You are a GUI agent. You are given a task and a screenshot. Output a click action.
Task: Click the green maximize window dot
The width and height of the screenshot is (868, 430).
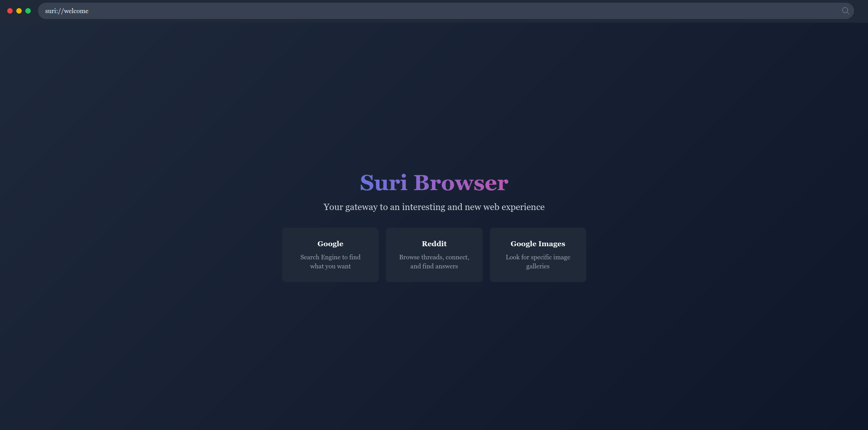(x=28, y=11)
